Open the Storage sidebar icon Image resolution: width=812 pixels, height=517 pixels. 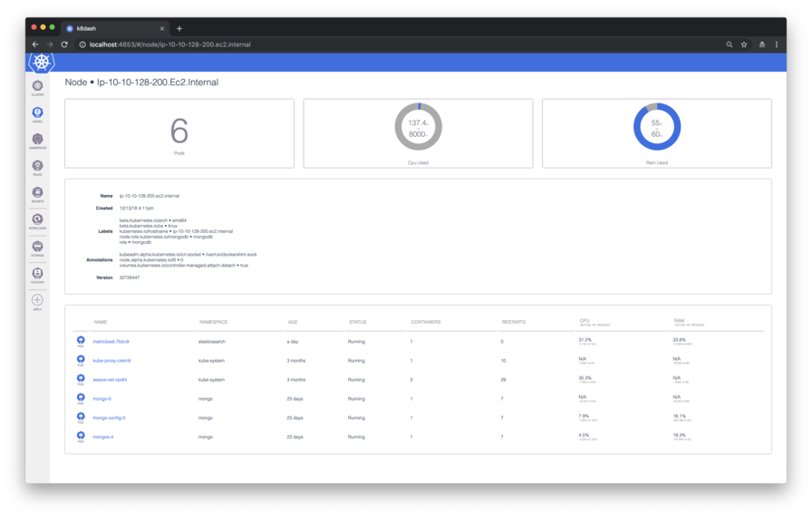click(x=37, y=248)
